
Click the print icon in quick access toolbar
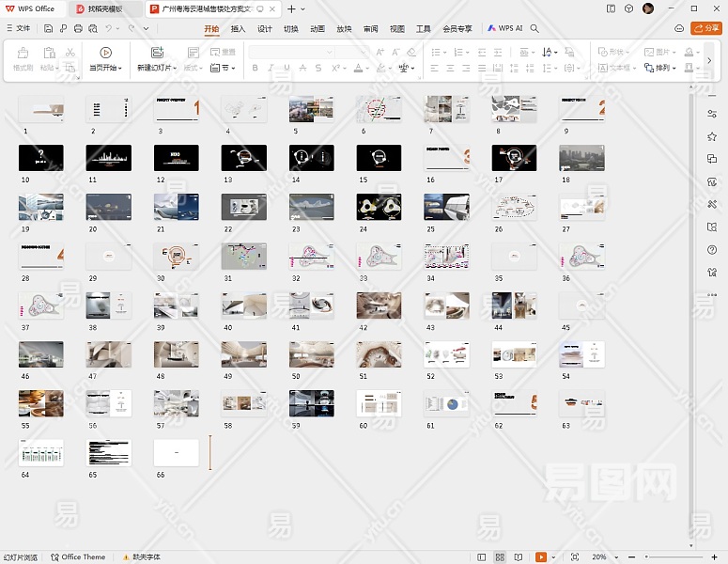[x=77, y=28]
